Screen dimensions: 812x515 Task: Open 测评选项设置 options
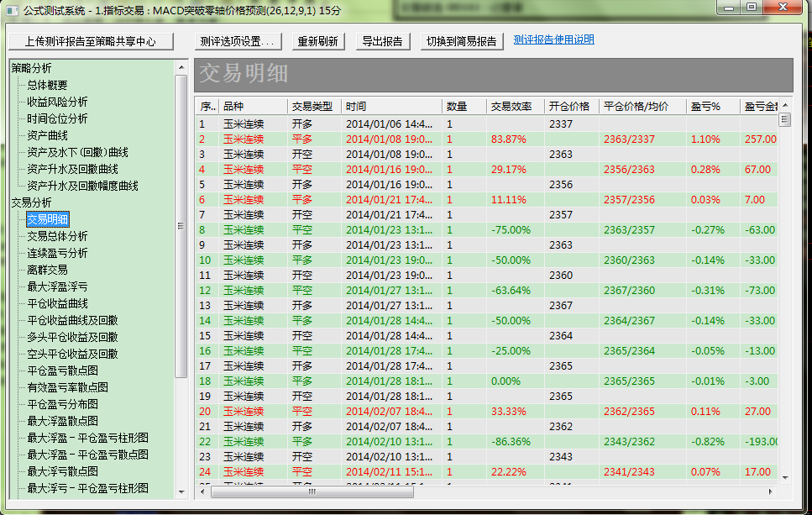pyautogui.click(x=237, y=41)
